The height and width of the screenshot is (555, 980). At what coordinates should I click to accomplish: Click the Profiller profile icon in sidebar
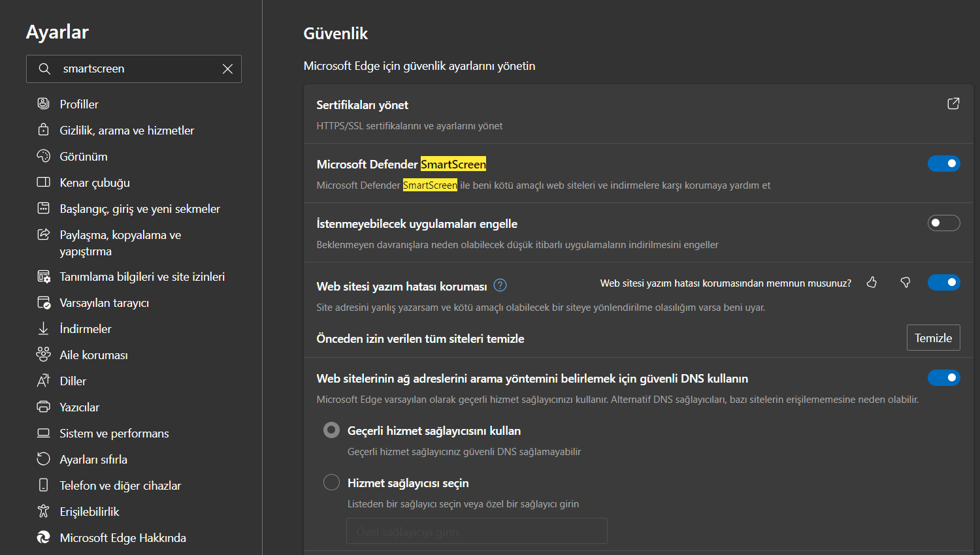tap(44, 104)
